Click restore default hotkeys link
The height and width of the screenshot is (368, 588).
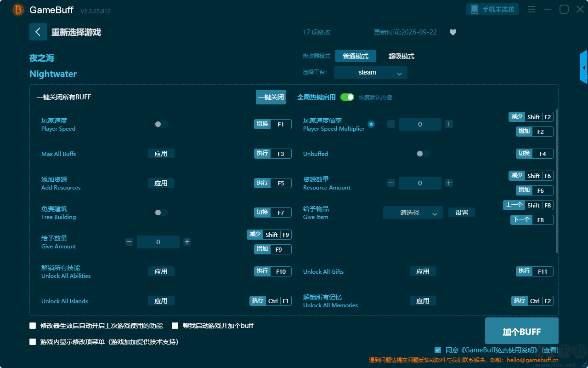click(375, 98)
